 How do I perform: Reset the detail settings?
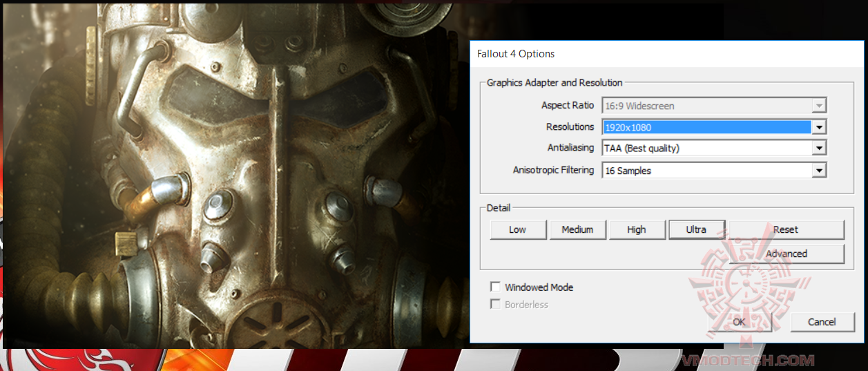[786, 229]
